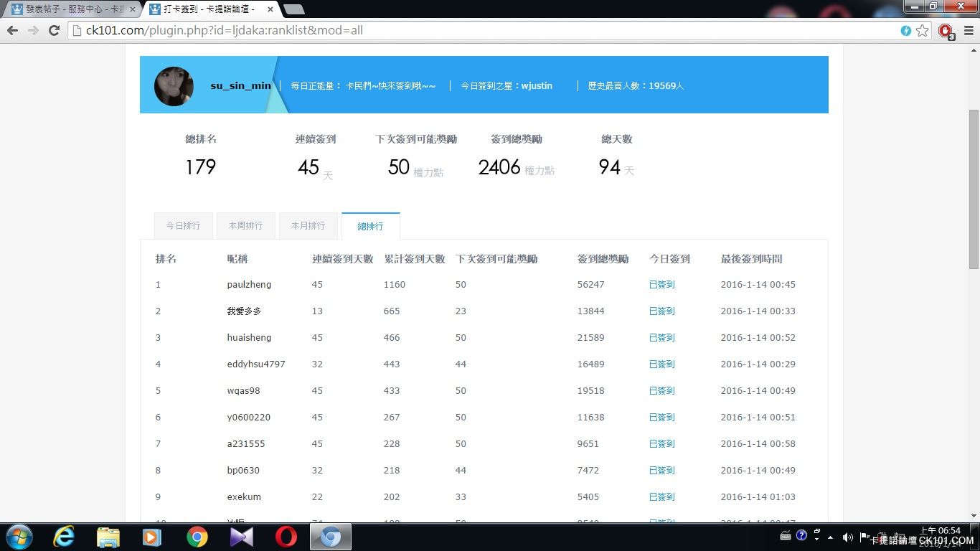Click the nickname 我愛多多 in rank 2
The height and width of the screenshot is (551, 980).
[x=244, y=311]
